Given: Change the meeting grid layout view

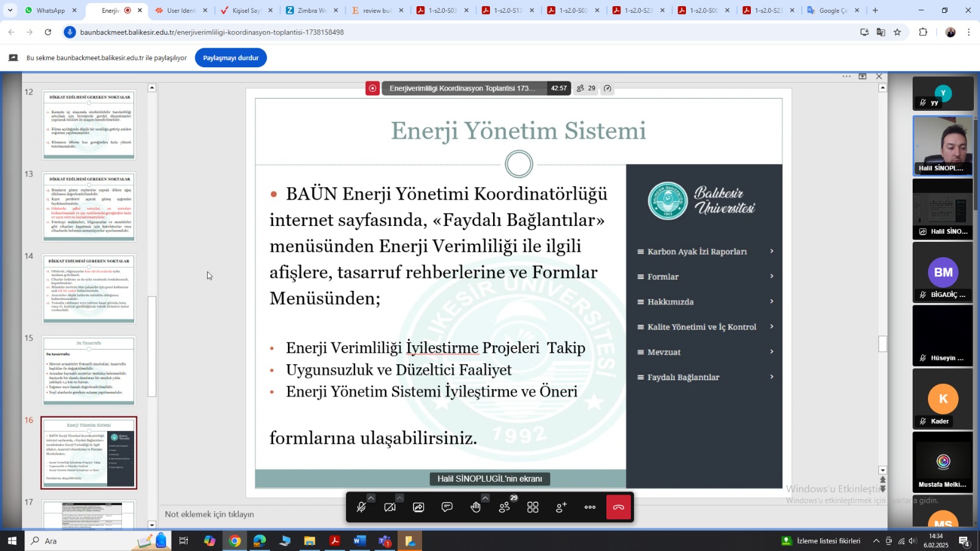Looking at the screenshot, I should (x=533, y=508).
